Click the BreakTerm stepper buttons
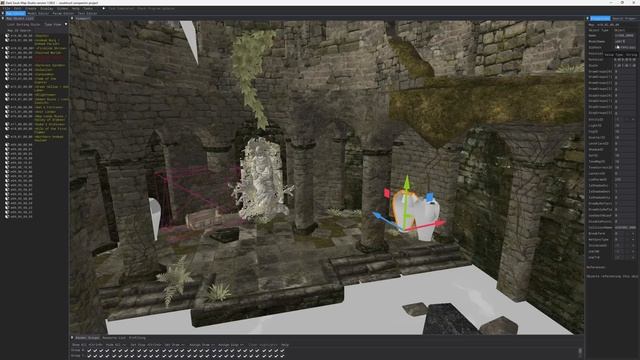 coord(631,233)
